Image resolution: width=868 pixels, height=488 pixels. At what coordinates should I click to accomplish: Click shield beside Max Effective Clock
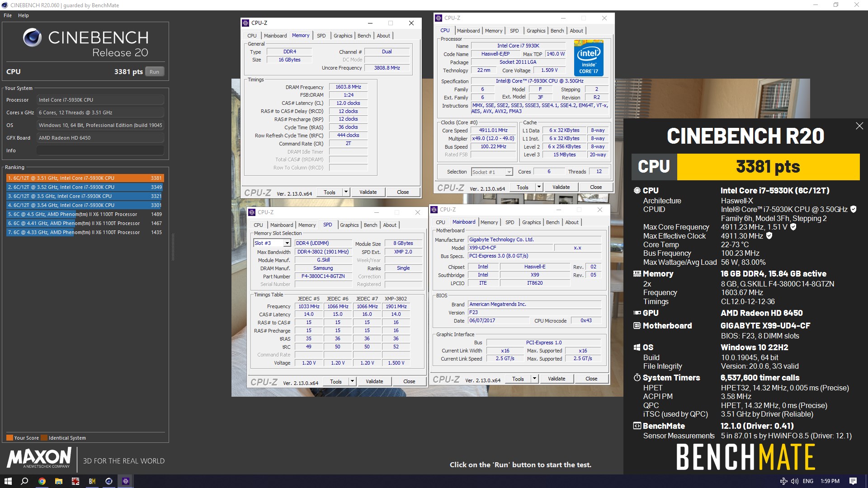click(x=769, y=235)
